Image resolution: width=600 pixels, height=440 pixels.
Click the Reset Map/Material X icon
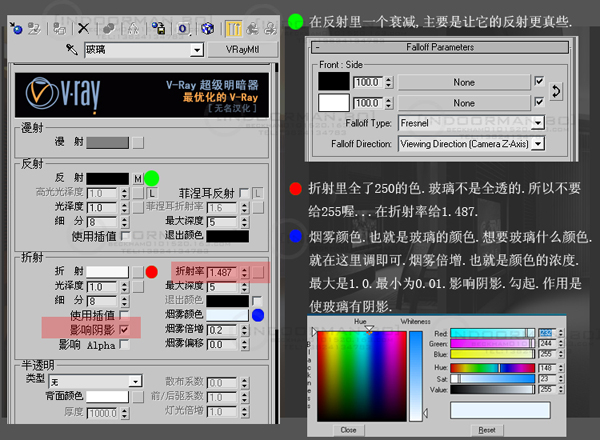[83, 28]
